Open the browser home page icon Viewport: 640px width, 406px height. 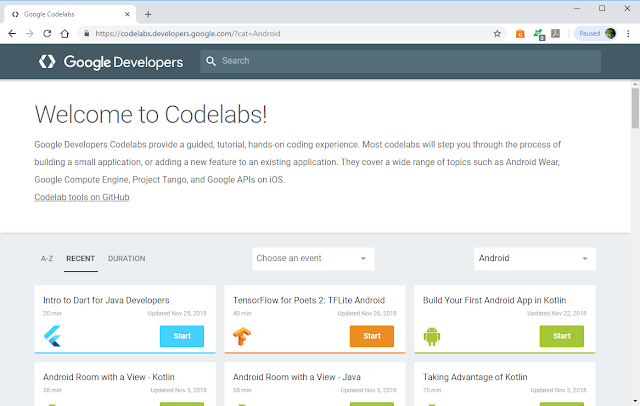tap(64, 34)
